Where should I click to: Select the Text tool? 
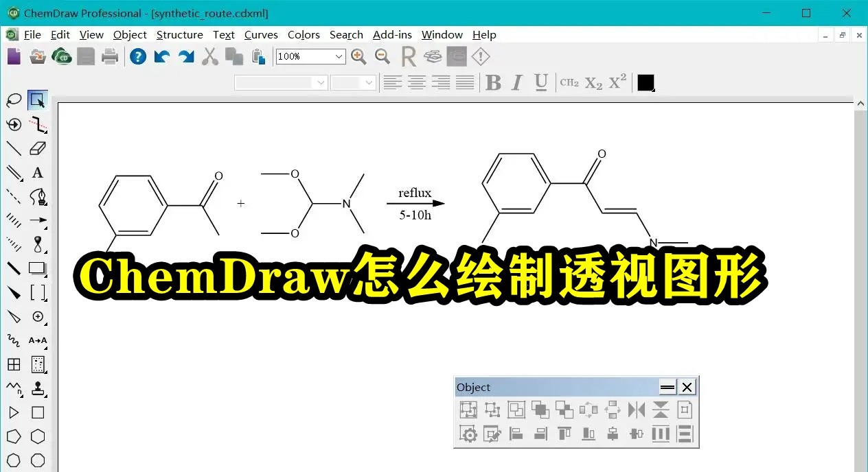pos(38,173)
